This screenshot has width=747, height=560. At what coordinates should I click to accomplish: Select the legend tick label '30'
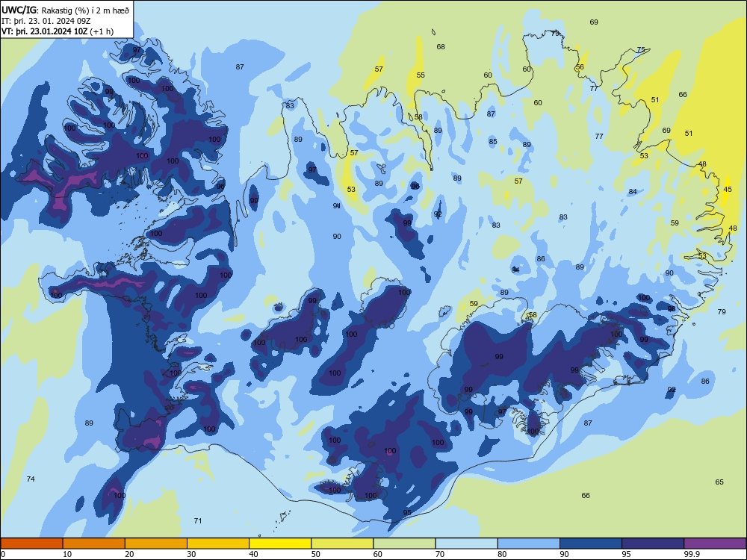(x=191, y=554)
